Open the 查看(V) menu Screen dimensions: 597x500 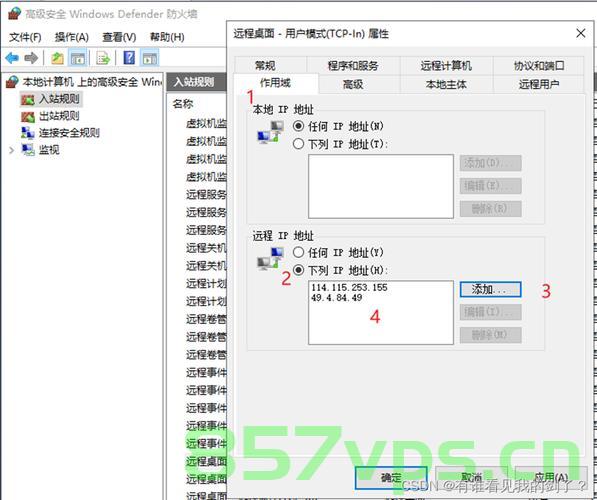coord(119,37)
